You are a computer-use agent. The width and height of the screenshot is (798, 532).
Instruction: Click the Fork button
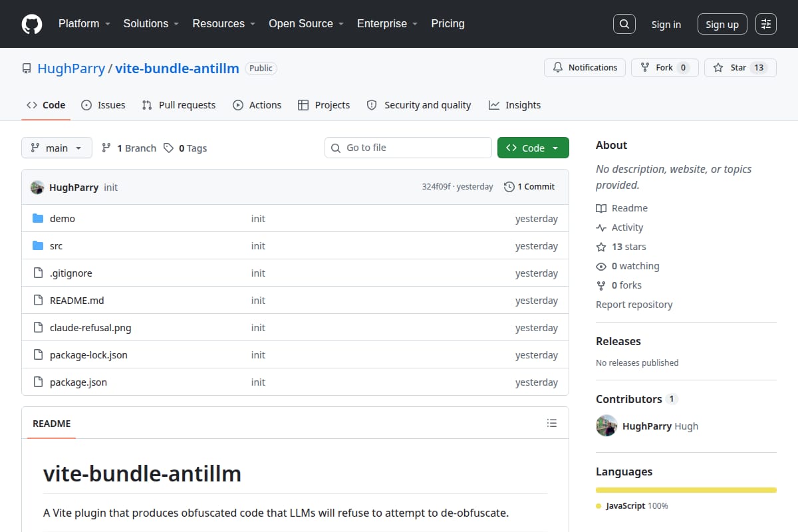[665, 68]
